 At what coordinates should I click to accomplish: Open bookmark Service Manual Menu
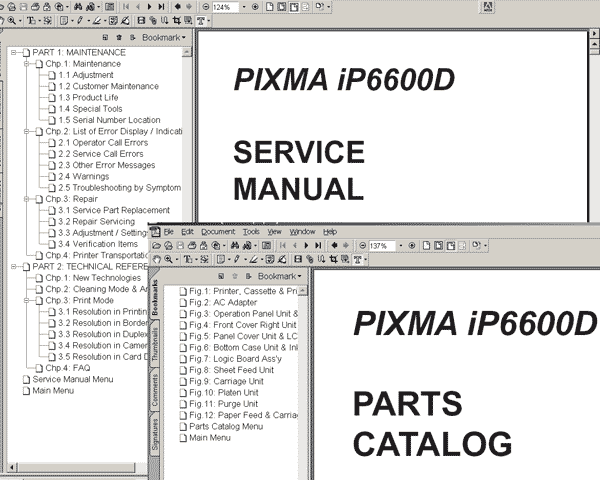coord(73,379)
